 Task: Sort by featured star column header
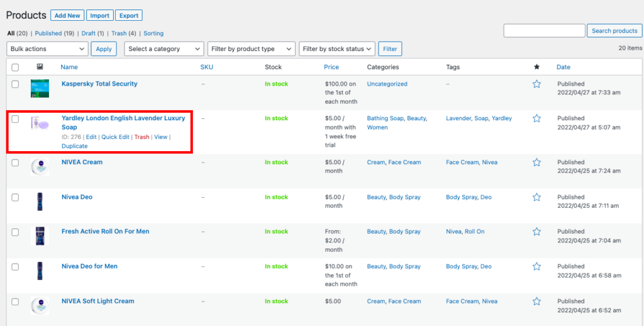click(x=536, y=67)
